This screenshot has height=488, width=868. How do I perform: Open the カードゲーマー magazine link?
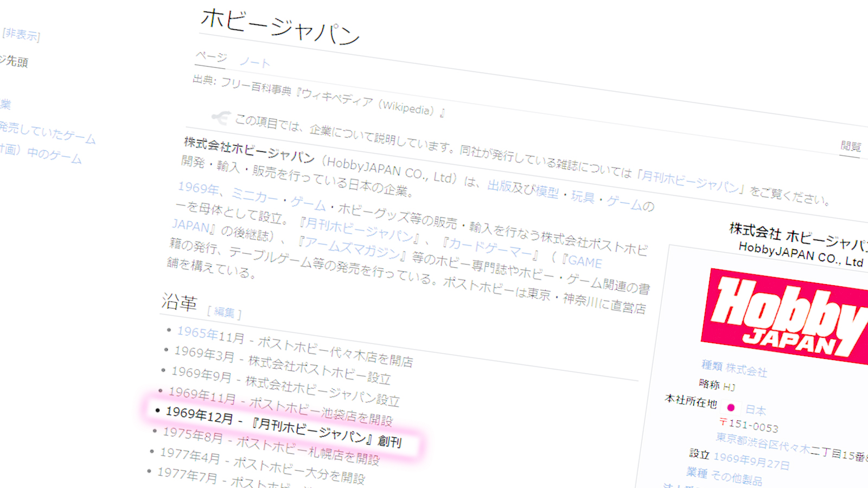pyautogui.click(x=490, y=248)
